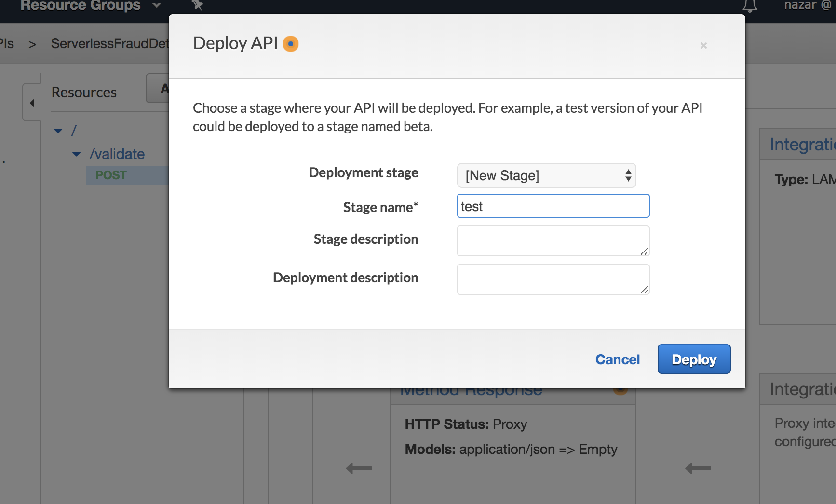Click the notifications bell icon
Image resolution: width=836 pixels, height=504 pixels.
pos(749,6)
